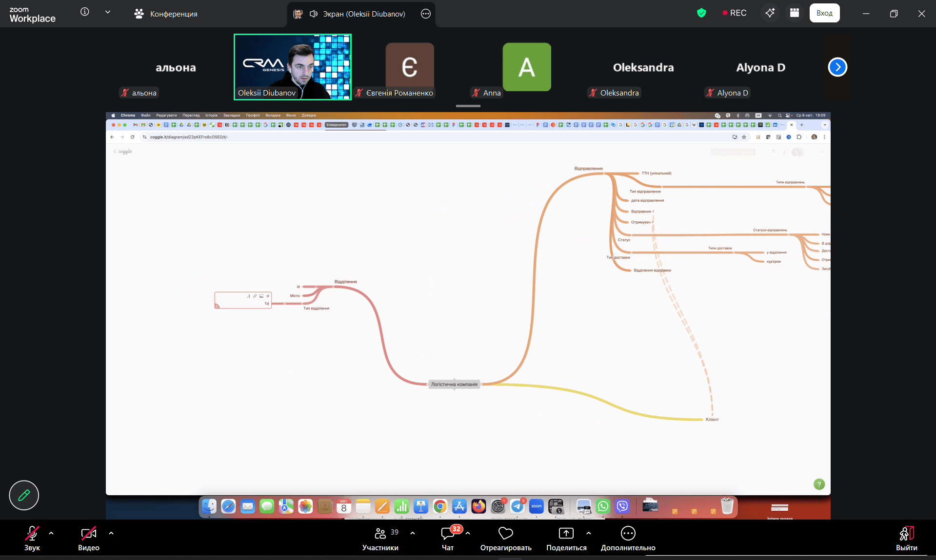Screen dimensions: 936x560
Task: Click the encryption shield icon
Action: point(701,13)
